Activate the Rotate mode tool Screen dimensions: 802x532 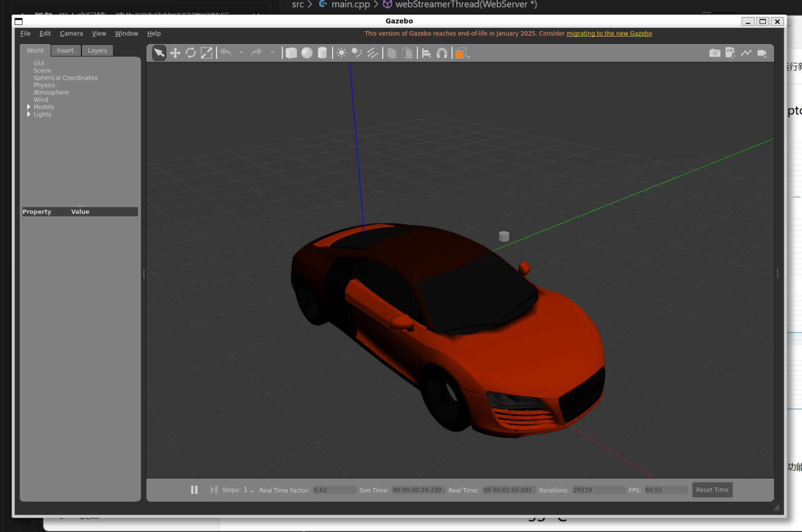pos(191,53)
